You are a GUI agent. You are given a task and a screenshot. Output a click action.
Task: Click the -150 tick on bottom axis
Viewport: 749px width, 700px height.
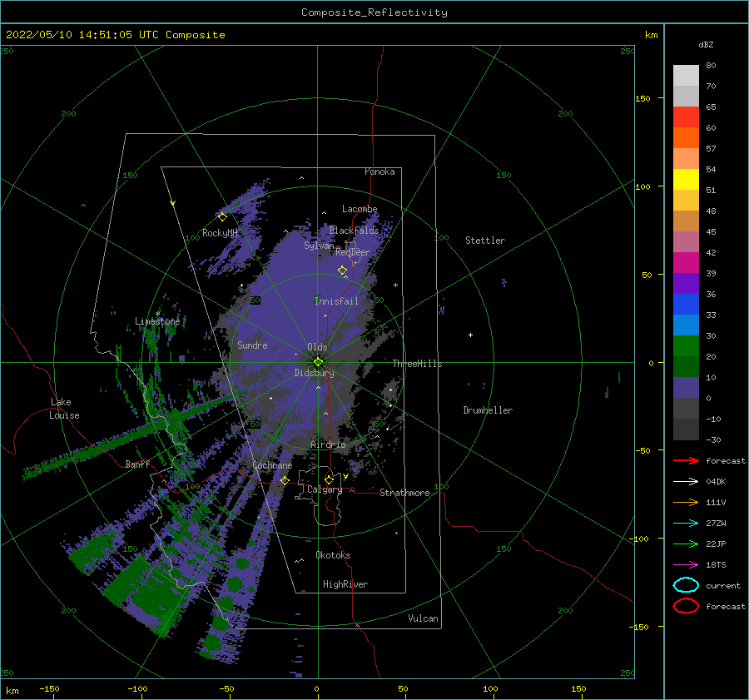(x=49, y=688)
